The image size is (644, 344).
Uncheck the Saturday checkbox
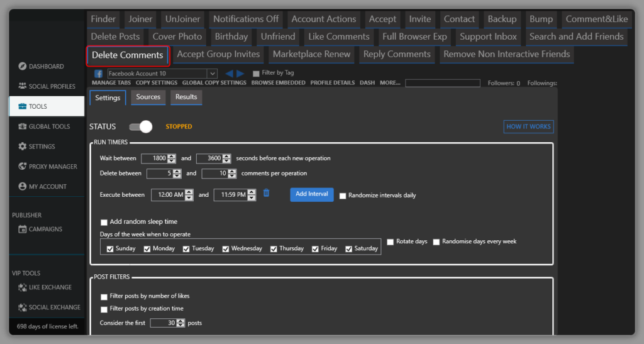pyautogui.click(x=348, y=249)
